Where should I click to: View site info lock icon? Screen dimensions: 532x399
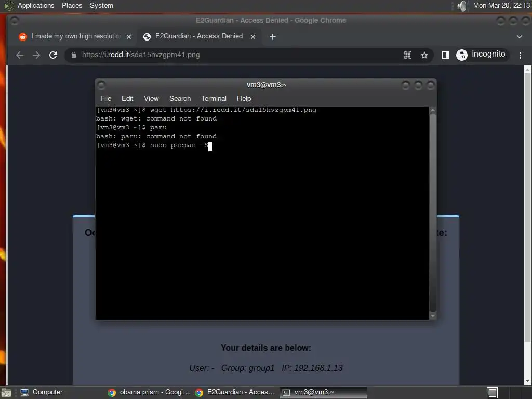74,55
